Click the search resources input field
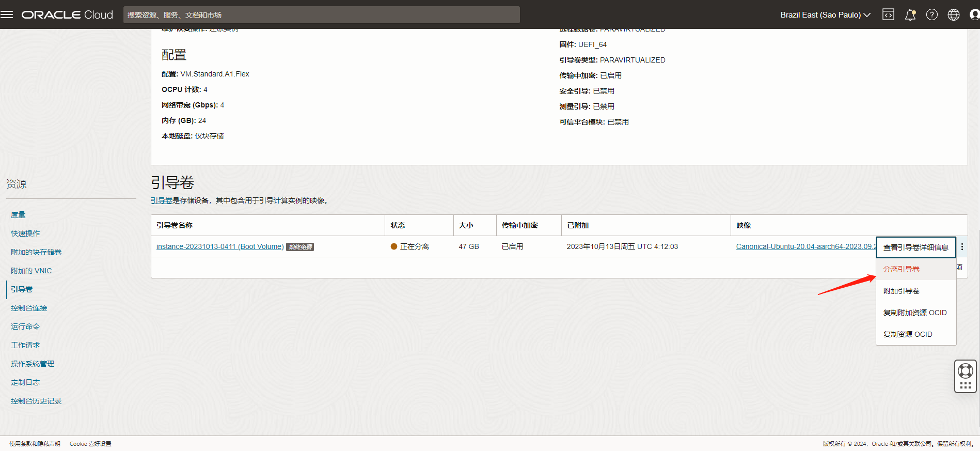 pyautogui.click(x=321, y=15)
